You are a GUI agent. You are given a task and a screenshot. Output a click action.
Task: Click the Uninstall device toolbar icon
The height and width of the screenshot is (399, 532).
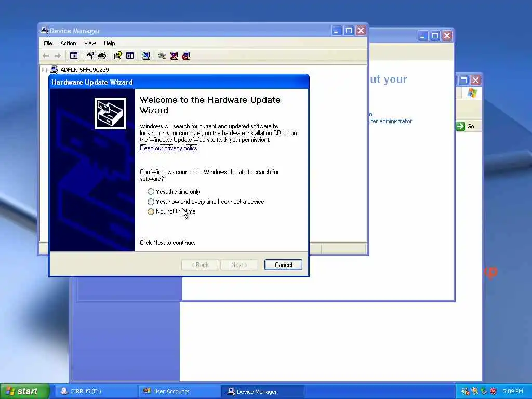[x=174, y=56]
